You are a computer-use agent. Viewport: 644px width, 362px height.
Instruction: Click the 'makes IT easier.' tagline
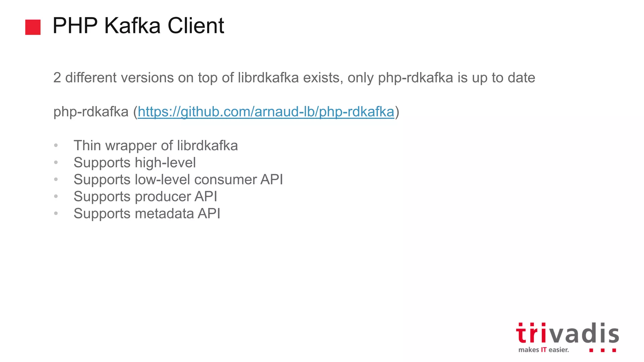point(543,350)
